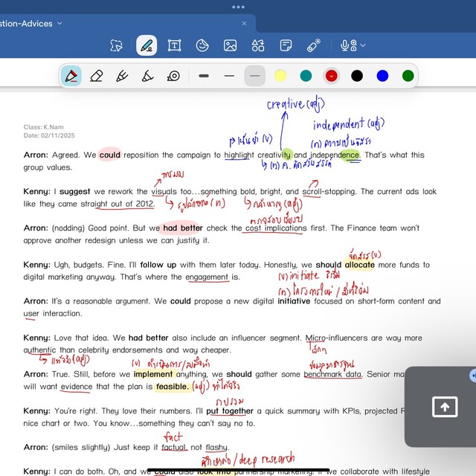Choose the yellow color swatch
Screen dimensions: 476x476
tap(280, 76)
